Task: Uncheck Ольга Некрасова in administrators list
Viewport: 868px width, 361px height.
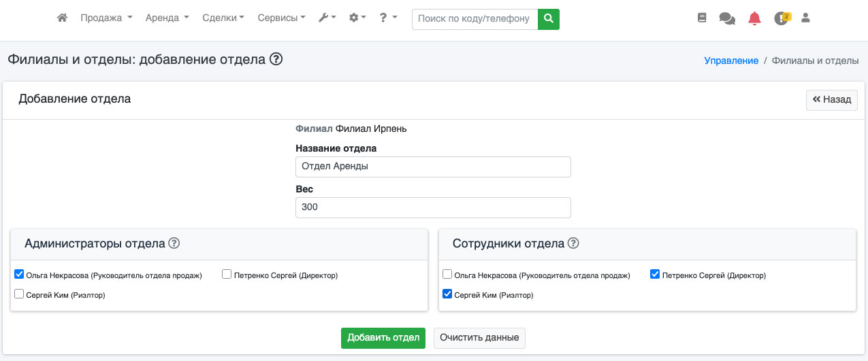Action: (19, 275)
